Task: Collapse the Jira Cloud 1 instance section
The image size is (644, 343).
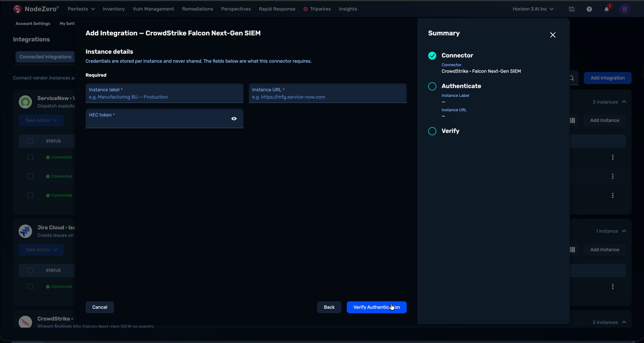Action: coord(624,231)
